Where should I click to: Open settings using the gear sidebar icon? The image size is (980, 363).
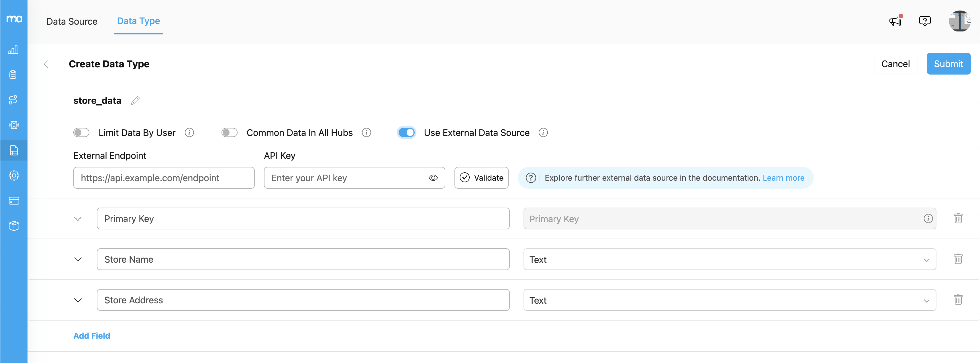14,175
